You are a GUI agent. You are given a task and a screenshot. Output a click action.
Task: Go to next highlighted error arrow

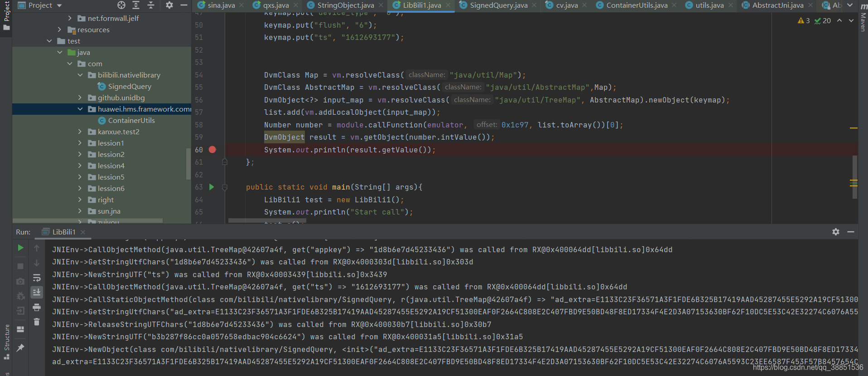coord(851,20)
